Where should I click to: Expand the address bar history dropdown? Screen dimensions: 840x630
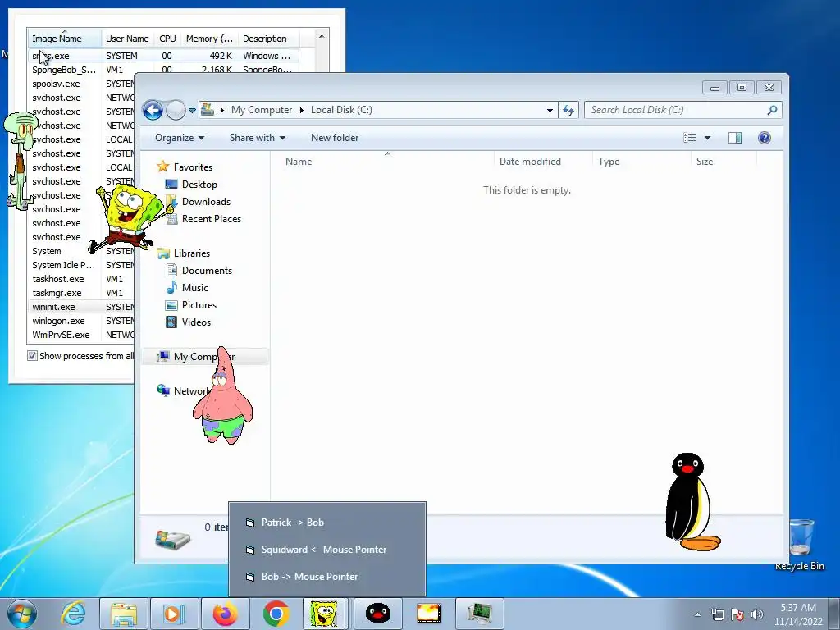tap(550, 111)
